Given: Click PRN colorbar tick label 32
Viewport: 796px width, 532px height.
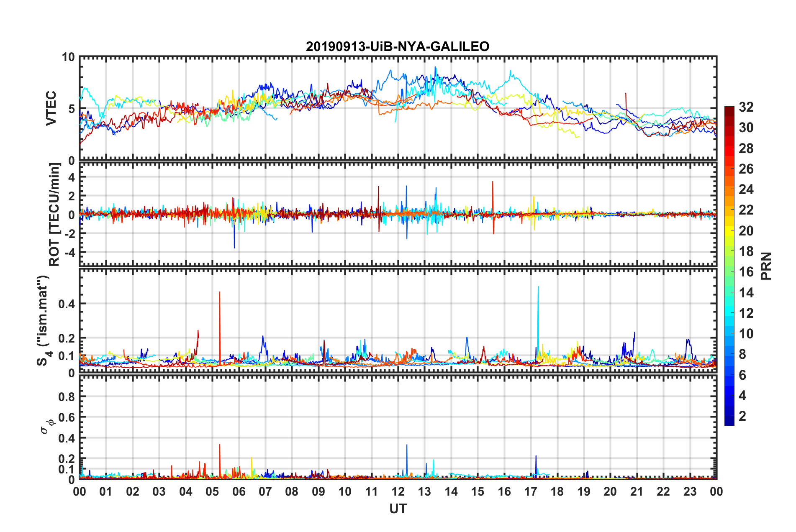Looking at the screenshot, I should click(x=746, y=107).
